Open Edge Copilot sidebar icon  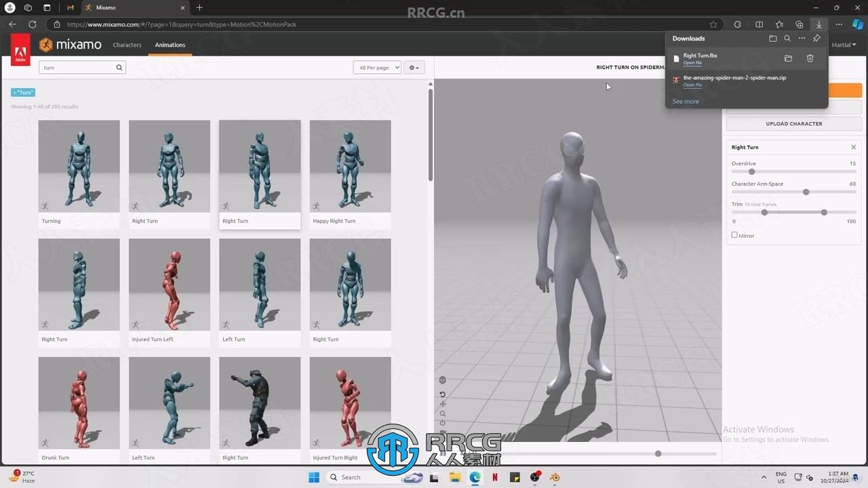point(857,24)
